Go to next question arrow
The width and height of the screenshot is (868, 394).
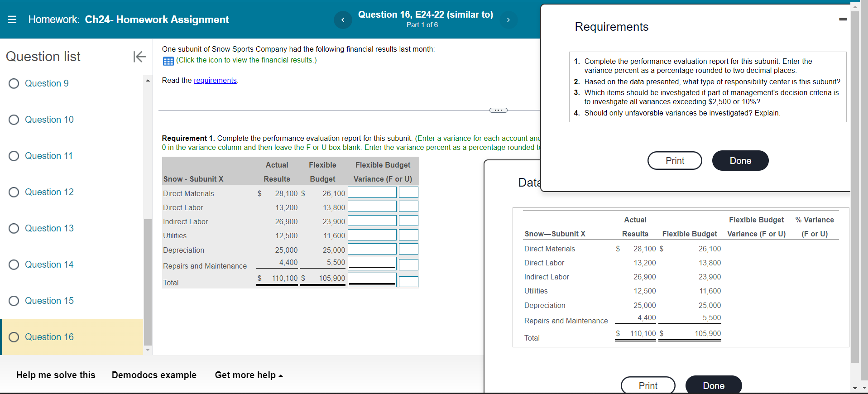508,20
